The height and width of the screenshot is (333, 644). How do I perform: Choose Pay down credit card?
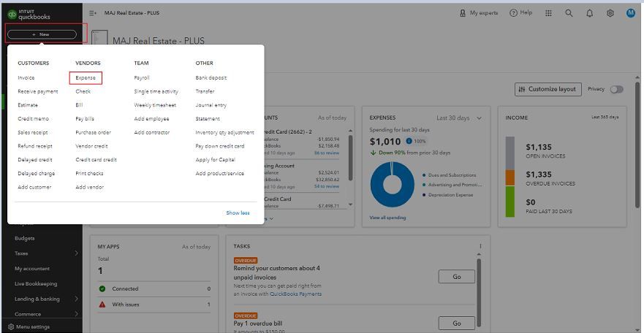coord(220,146)
